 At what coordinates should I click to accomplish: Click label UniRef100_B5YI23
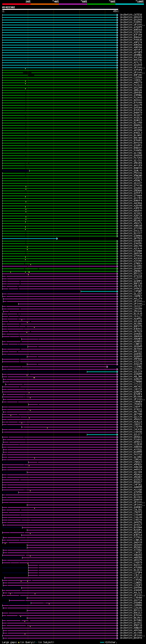[131, 274]
